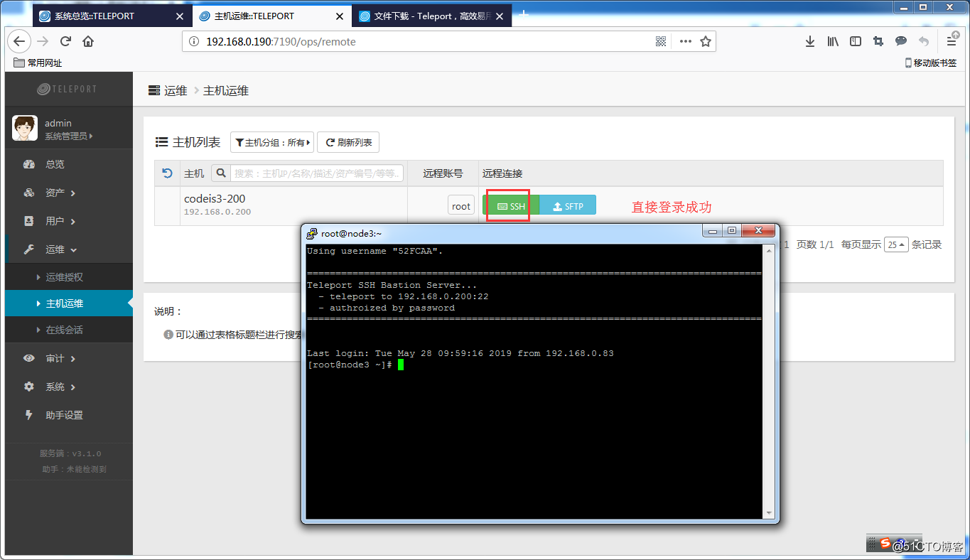Click the host name codeis3-200

tap(215, 198)
